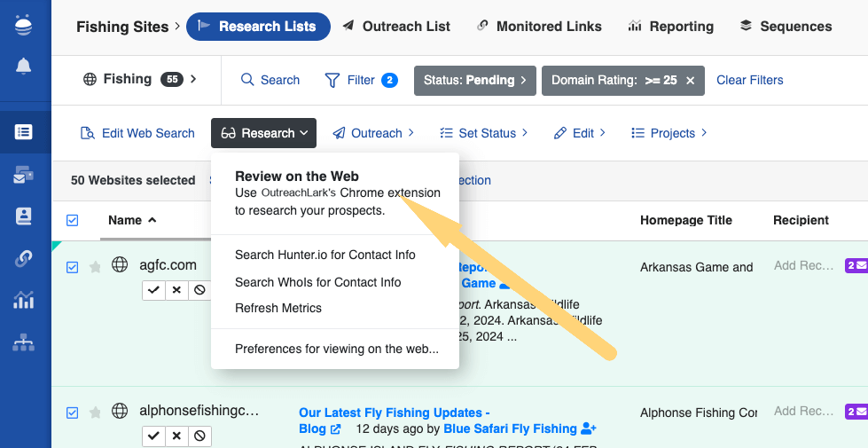The height and width of the screenshot is (448, 868).
Task: Click the agfc.com domain name
Action: 168,265
